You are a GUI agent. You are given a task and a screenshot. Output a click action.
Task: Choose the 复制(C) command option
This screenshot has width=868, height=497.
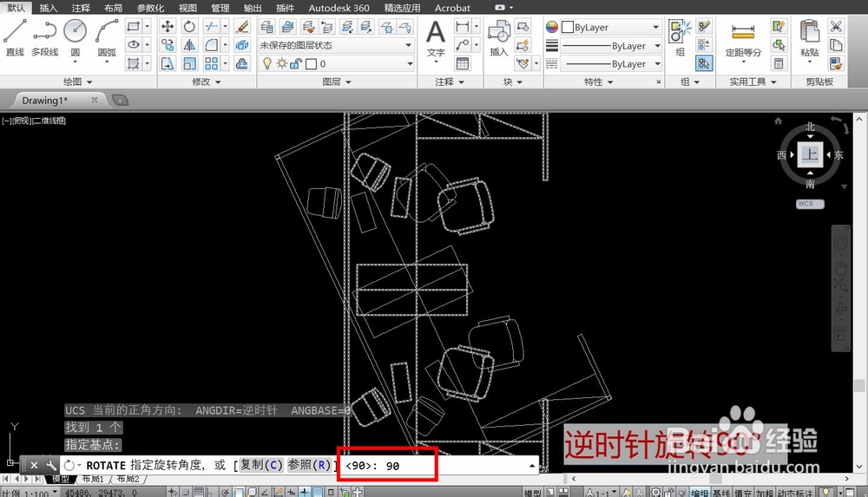(x=261, y=465)
